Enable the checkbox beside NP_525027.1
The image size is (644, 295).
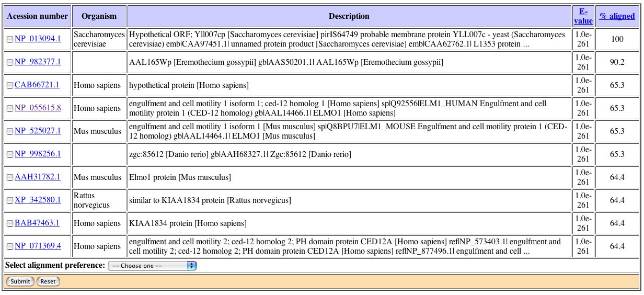(10, 131)
